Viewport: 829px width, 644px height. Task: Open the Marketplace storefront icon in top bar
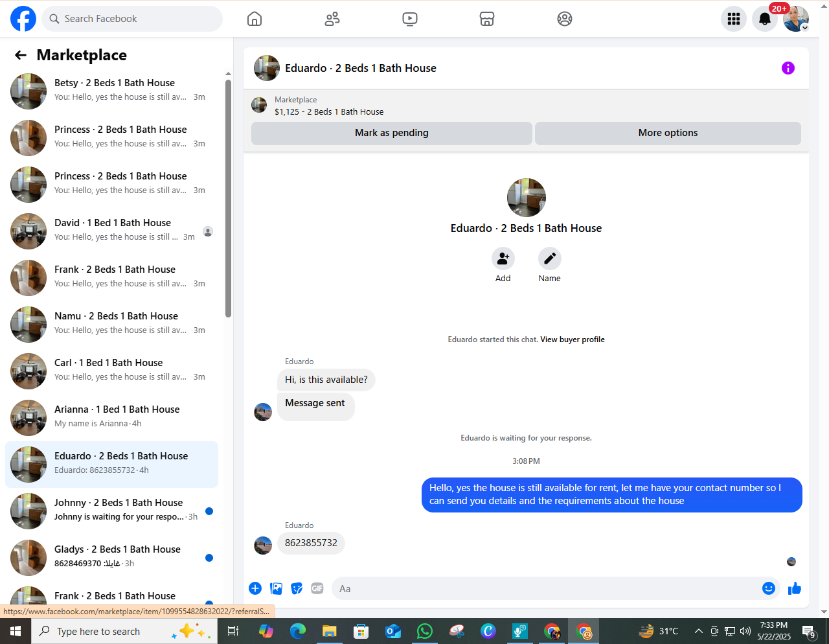click(487, 19)
